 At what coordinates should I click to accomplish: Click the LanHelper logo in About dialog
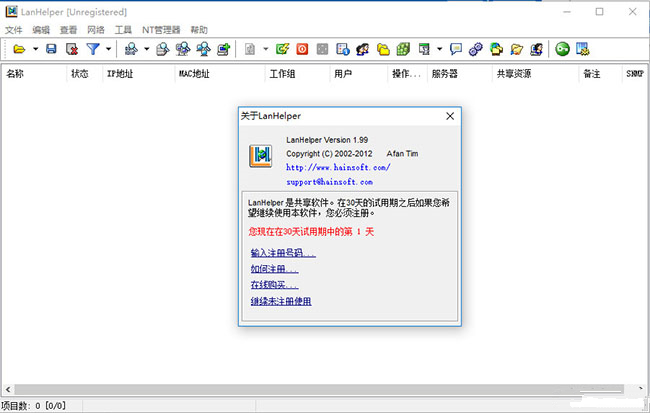point(260,156)
